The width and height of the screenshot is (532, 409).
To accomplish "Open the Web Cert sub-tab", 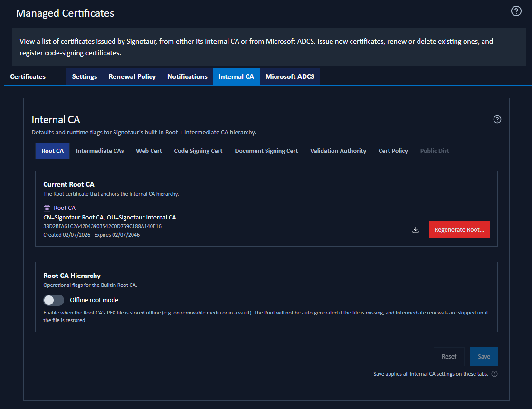I will 149,151.
